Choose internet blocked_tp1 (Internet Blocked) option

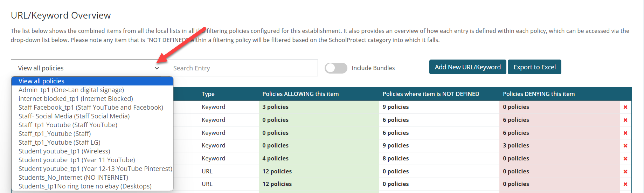[76, 99]
